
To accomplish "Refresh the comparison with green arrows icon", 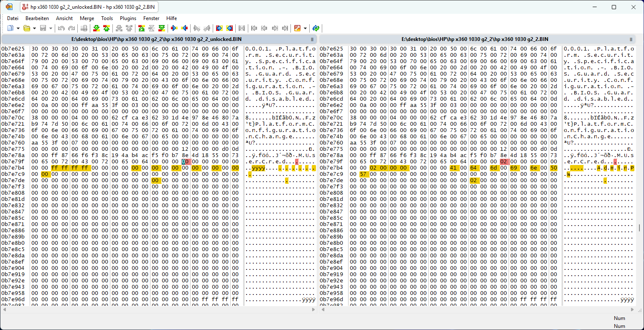I will (316, 28).
